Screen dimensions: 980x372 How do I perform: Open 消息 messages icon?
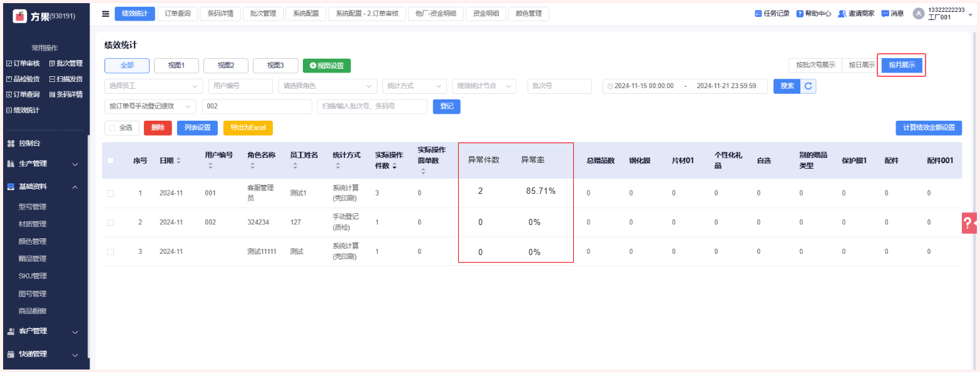tap(885, 14)
